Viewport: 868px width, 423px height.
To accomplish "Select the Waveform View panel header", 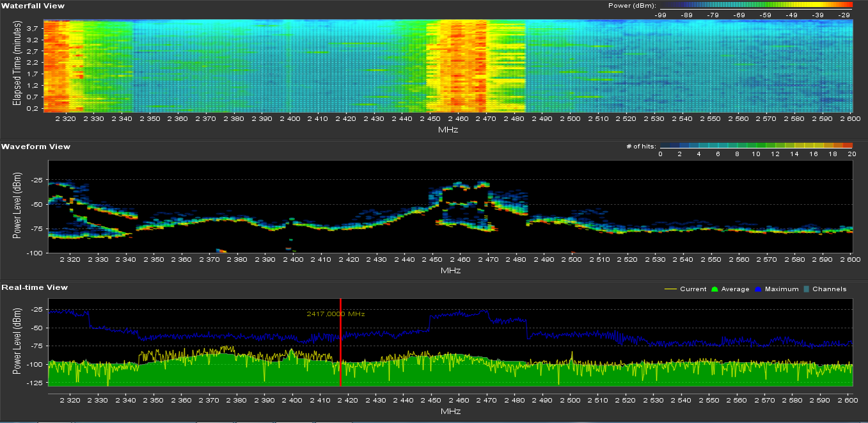I will click(x=36, y=147).
